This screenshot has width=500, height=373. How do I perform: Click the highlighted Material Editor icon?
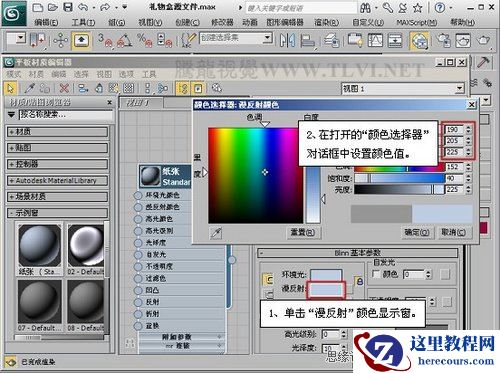pos(419,41)
